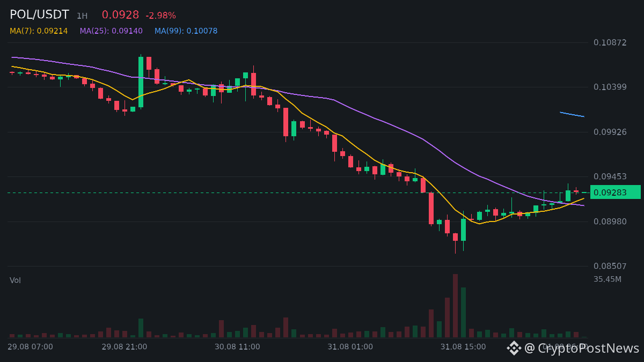Click the 29.08 21:00 time axis label
This screenshot has width=644, height=362.
125,347
